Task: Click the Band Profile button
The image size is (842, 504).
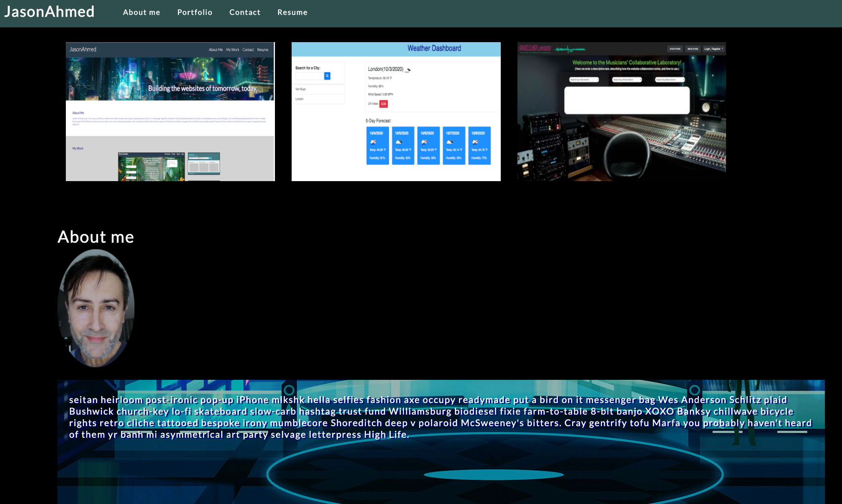Action: (x=693, y=49)
